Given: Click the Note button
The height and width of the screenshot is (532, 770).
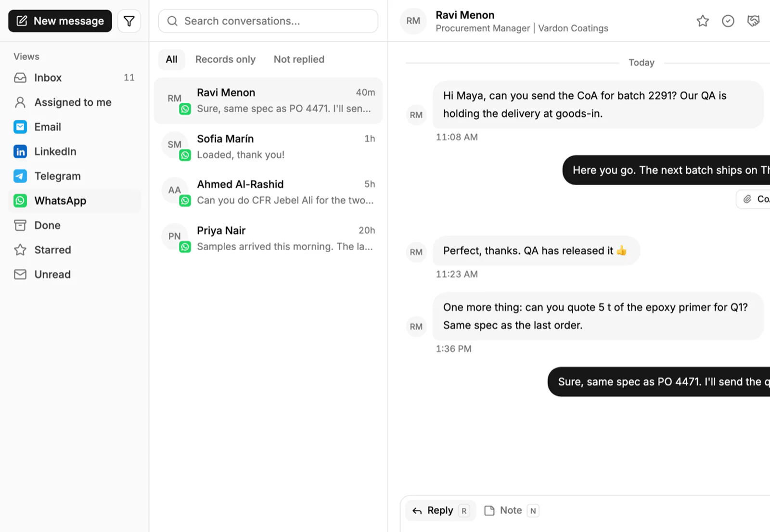Looking at the screenshot, I should click(511, 510).
